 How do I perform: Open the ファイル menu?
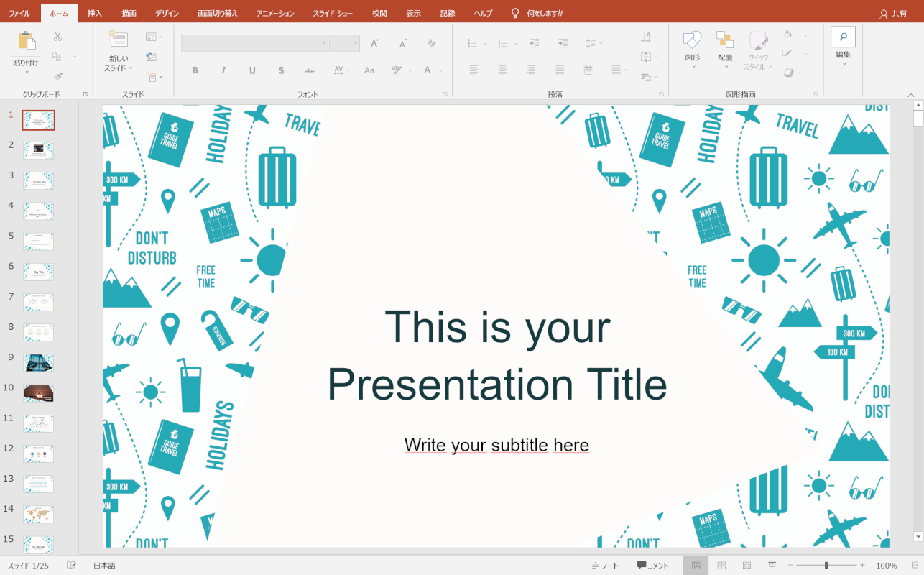pyautogui.click(x=19, y=12)
